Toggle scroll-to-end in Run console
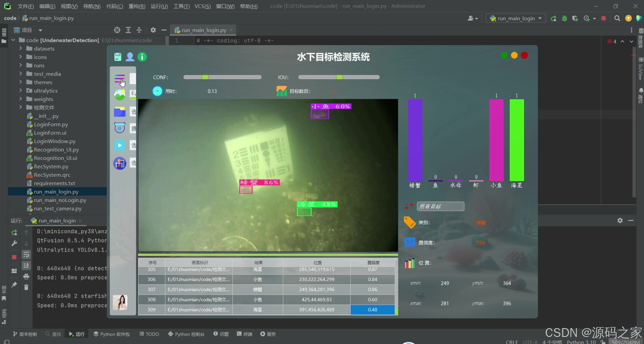Viewport: 644px width, 344px height. (x=26, y=265)
